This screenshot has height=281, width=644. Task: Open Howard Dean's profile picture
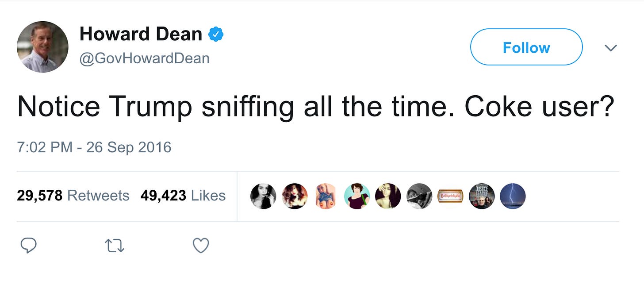(42, 47)
